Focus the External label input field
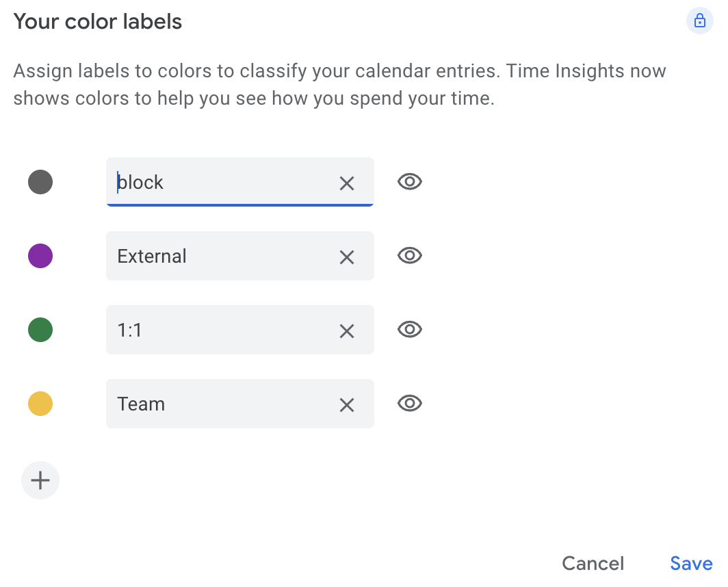Screen dimensions: 728x587 (x=219, y=257)
